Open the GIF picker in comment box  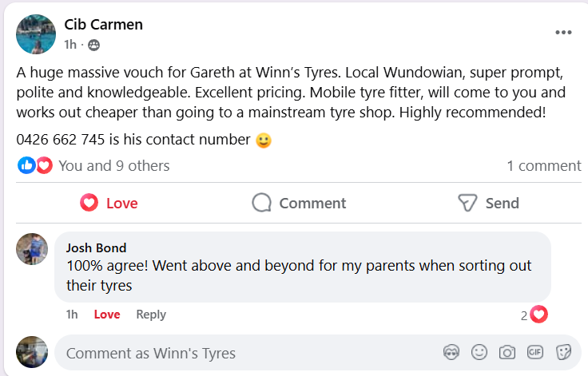pyautogui.click(x=534, y=352)
